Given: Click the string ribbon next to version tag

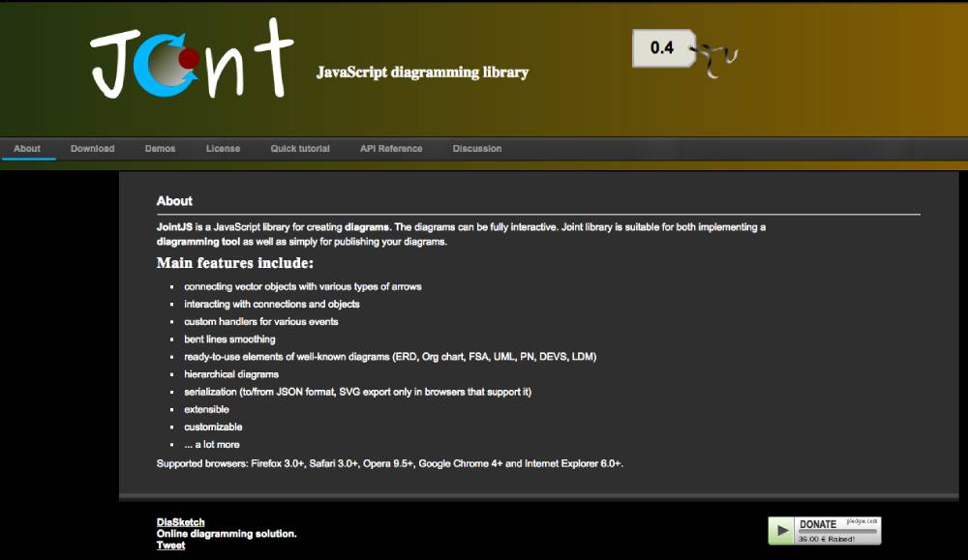Looking at the screenshot, I should tap(714, 53).
